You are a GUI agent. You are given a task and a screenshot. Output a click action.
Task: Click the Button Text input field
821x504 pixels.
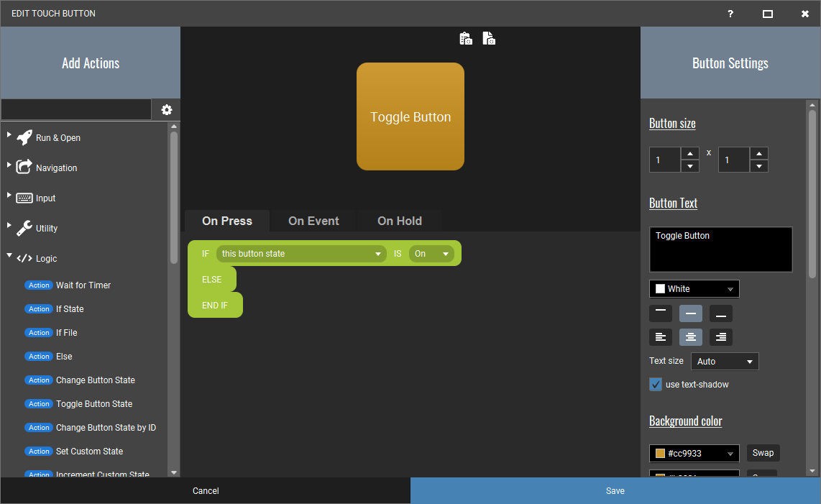pos(721,249)
